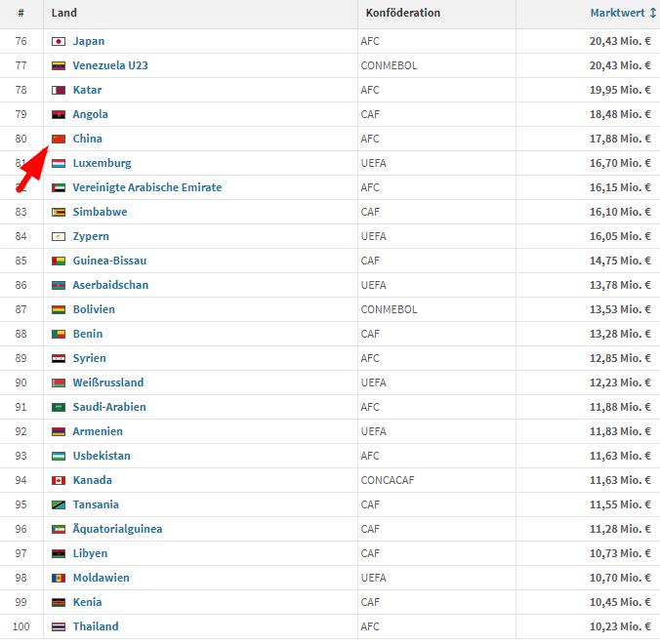Click the Kanada flag icon
The height and width of the screenshot is (644, 660).
(x=58, y=480)
